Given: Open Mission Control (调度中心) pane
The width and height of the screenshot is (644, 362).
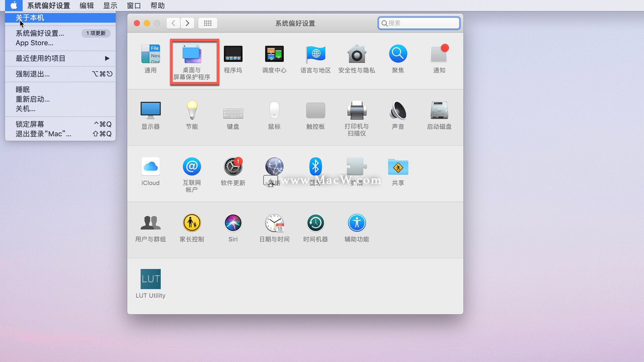Looking at the screenshot, I should (274, 54).
